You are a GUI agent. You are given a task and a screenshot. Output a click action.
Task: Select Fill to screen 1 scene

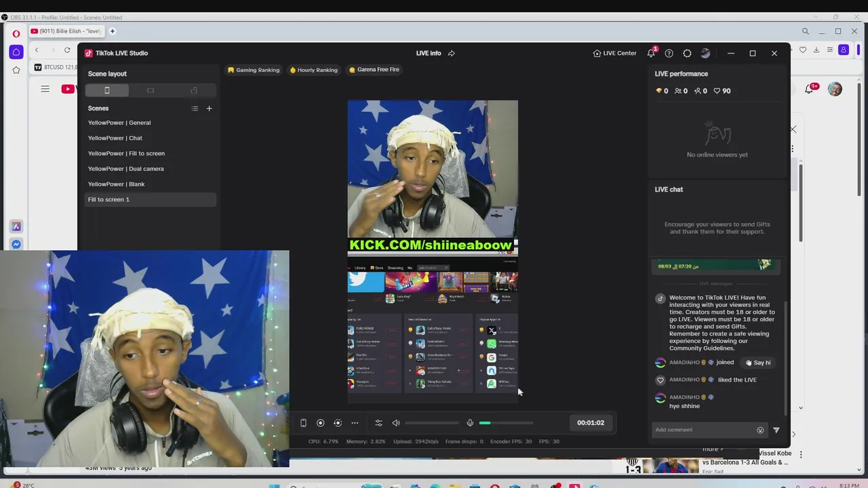tap(151, 199)
